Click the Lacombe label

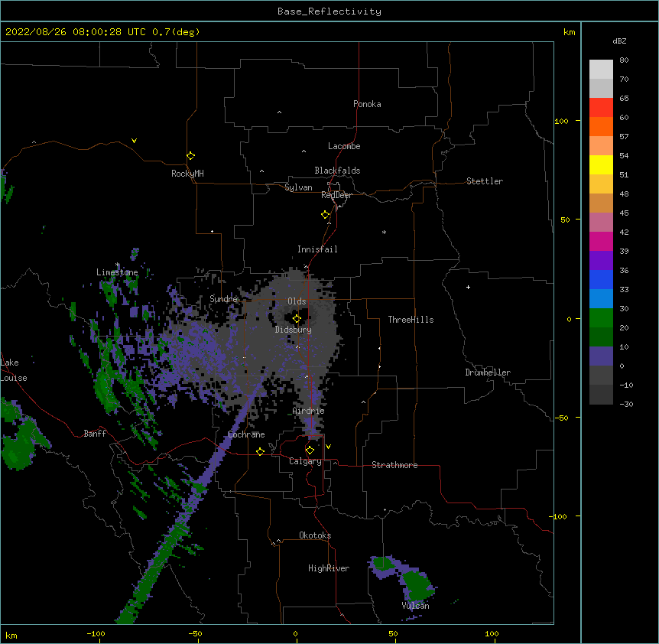(x=344, y=146)
